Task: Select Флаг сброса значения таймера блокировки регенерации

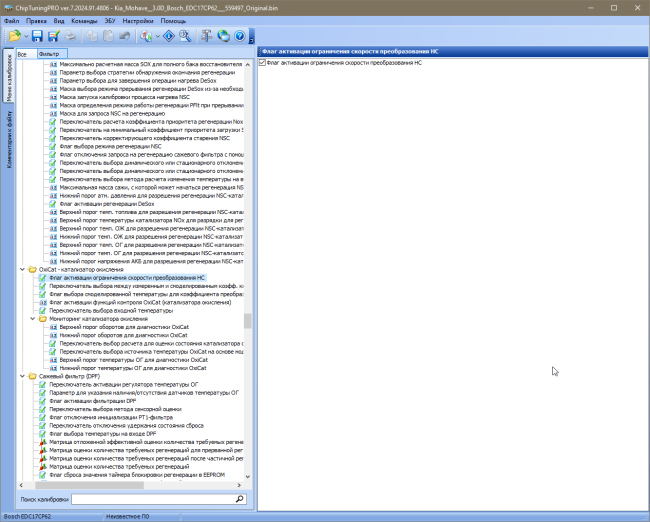Action: click(137, 475)
